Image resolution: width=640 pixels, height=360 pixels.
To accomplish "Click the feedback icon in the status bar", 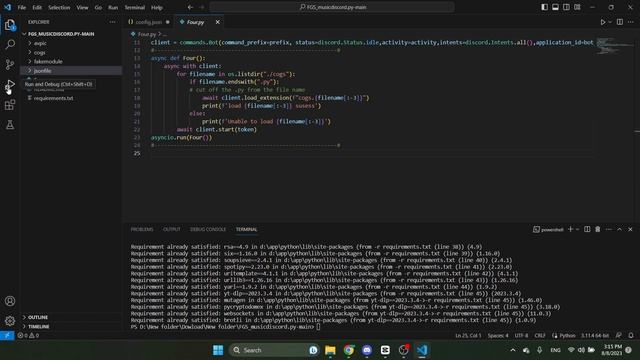I will click(619, 336).
